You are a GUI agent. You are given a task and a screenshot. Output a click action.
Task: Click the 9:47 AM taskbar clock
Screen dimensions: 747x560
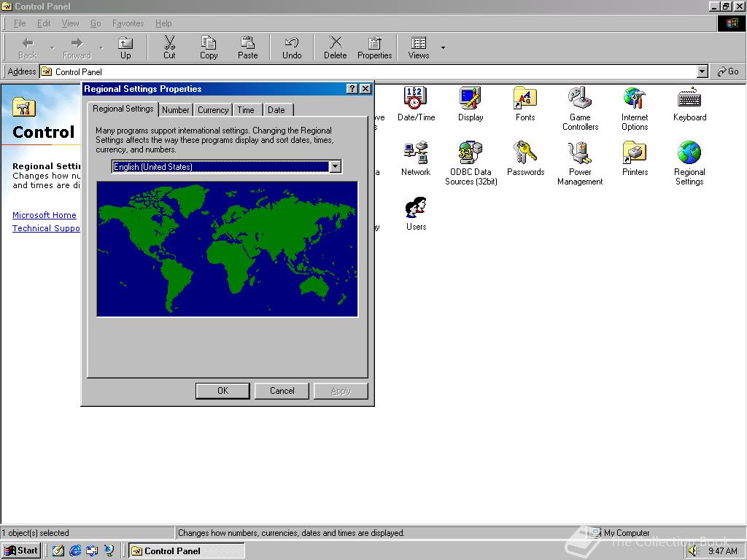[x=722, y=551]
